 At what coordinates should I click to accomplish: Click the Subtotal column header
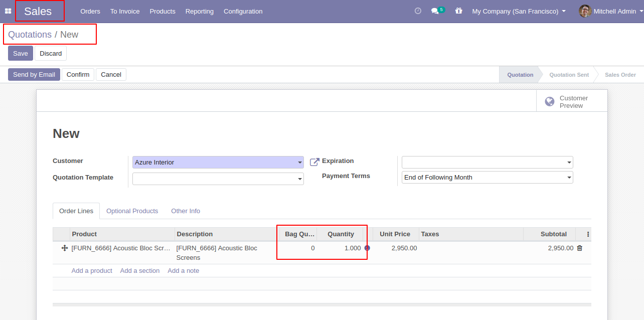point(550,234)
